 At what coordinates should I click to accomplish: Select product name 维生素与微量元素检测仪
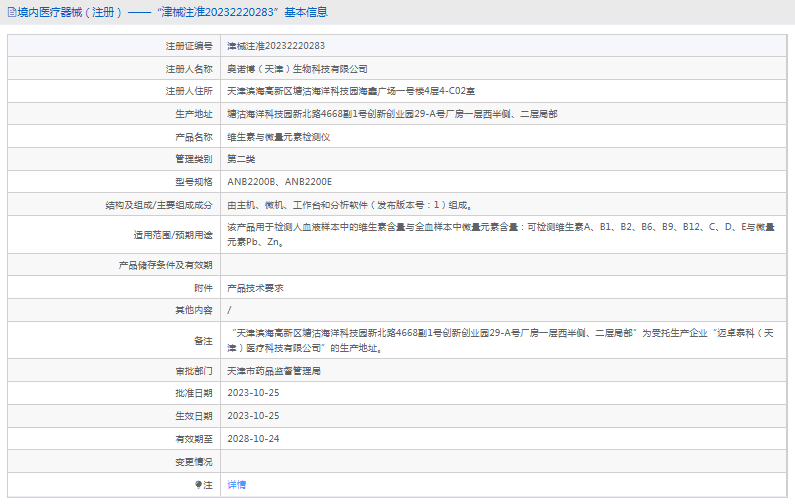278,137
